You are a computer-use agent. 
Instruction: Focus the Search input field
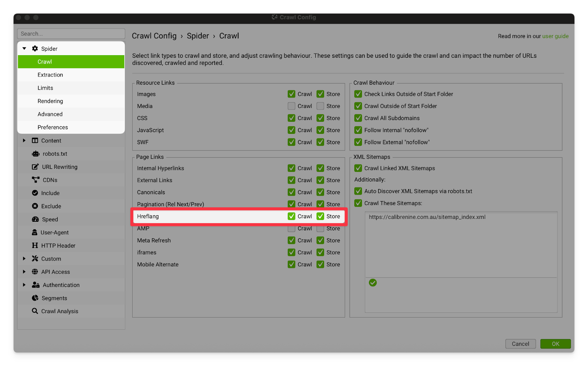[71, 33]
